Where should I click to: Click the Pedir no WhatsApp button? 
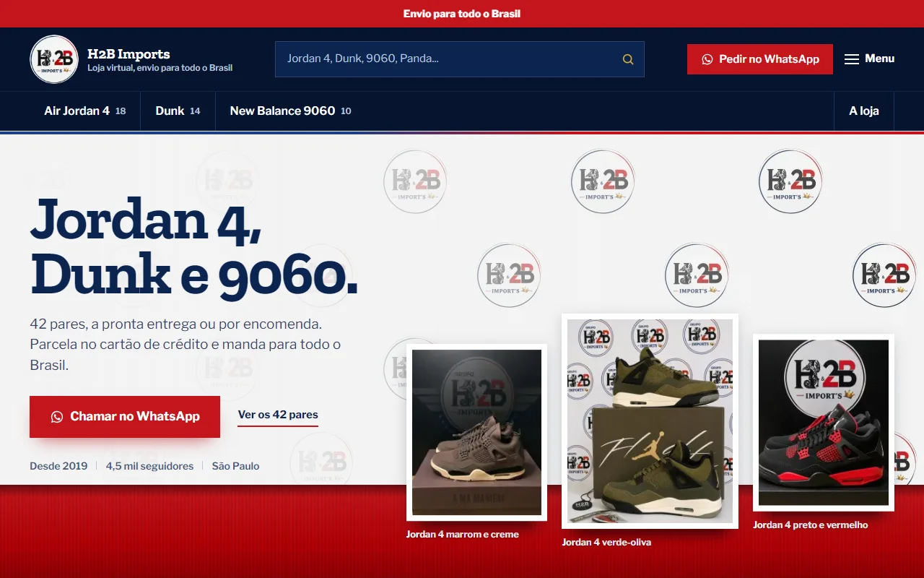[x=760, y=59]
